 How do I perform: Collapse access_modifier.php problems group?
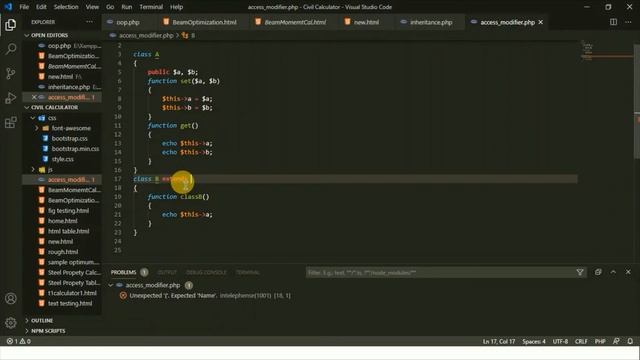[x=111, y=285]
